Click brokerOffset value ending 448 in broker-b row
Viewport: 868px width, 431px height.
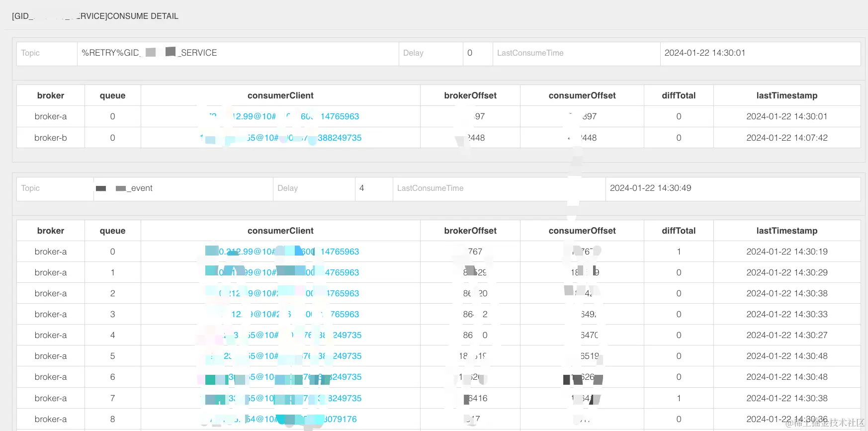(x=470, y=138)
